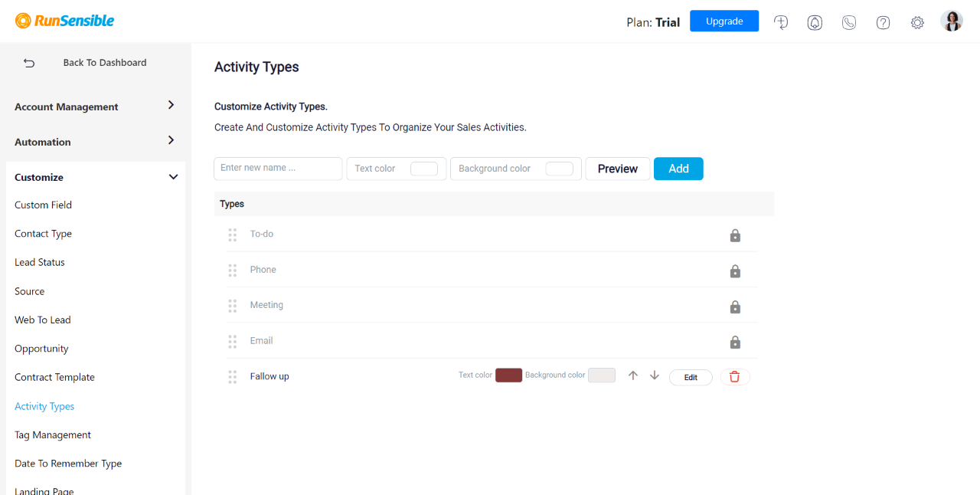
Task: Click the lock icon on Email row
Action: coord(735,342)
